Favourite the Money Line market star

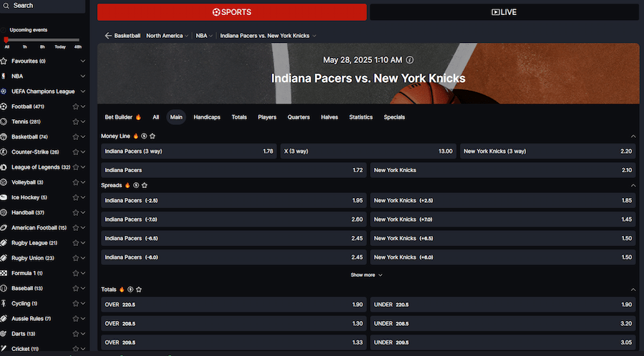pyautogui.click(x=152, y=136)
